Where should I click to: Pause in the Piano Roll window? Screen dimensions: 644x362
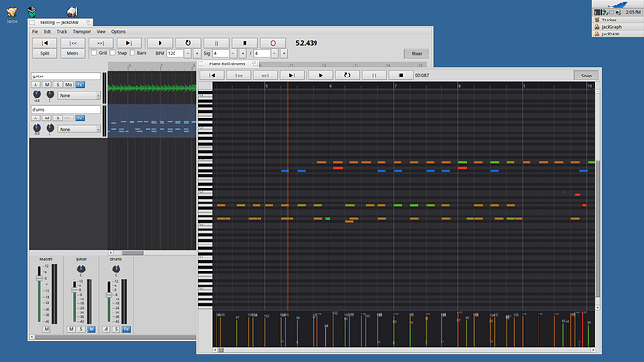coord(374,76)
